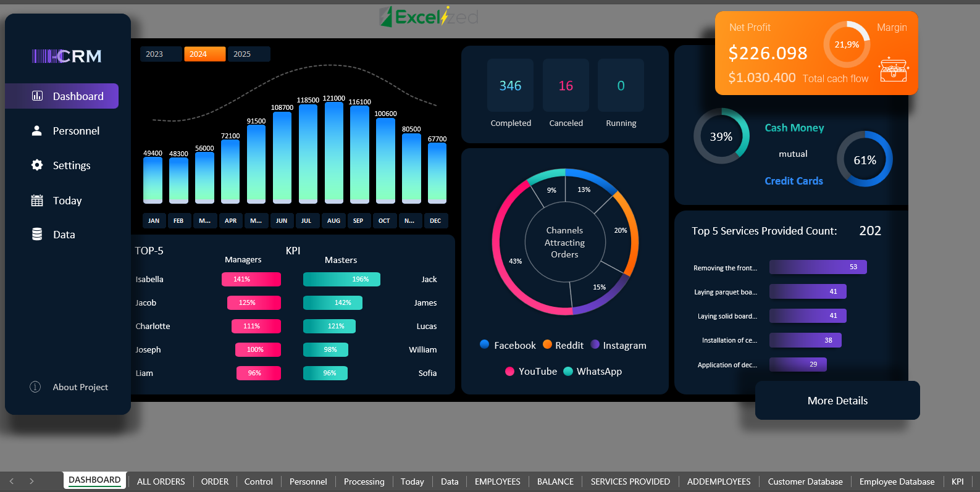980x492 pixels.
Task: Click the WhatsApp teal legend dot
Action: pyautogui.click(x=568, y=371)
